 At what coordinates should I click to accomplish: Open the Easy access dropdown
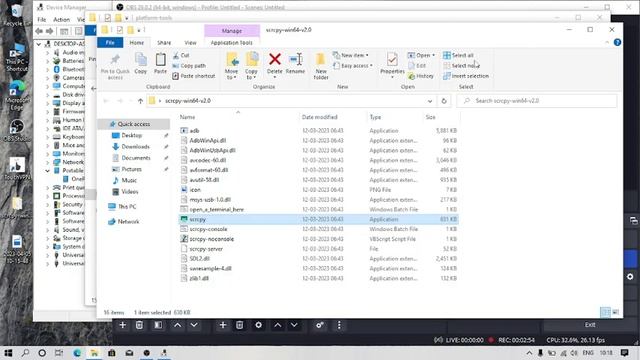coord(353,66)
